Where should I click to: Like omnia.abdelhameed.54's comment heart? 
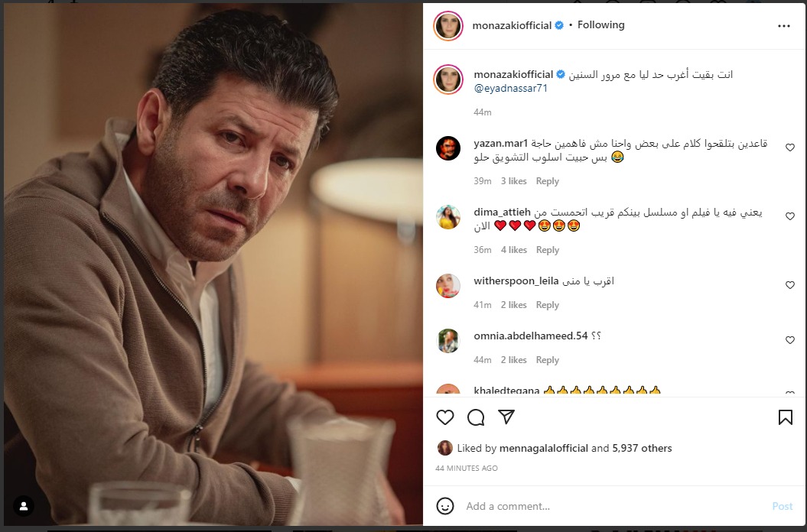pos(789,339)
